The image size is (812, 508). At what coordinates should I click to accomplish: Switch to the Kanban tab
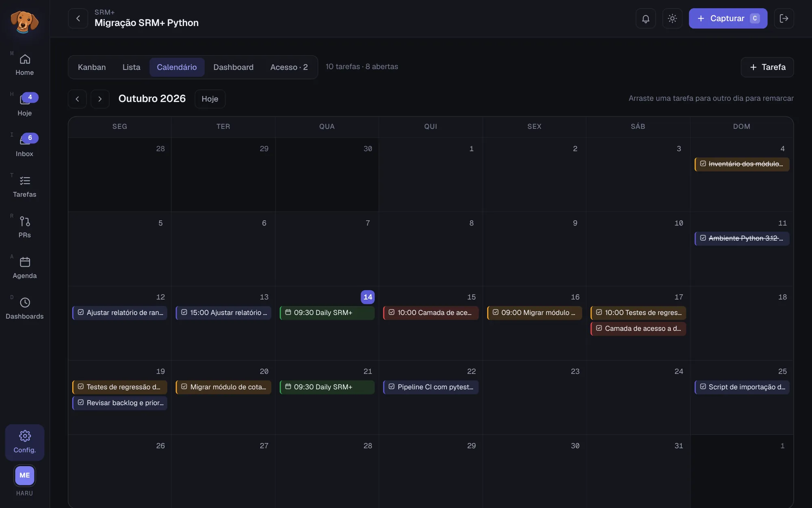[x=92, y=67]
